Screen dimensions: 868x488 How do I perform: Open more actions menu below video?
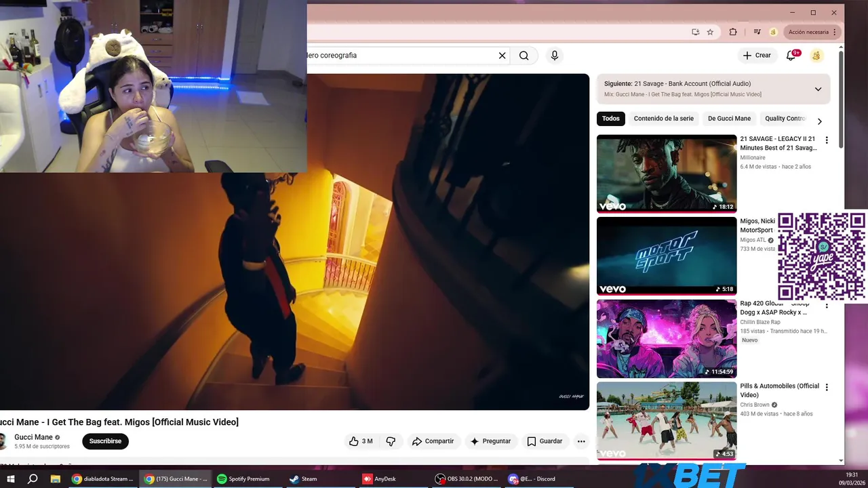581,441
